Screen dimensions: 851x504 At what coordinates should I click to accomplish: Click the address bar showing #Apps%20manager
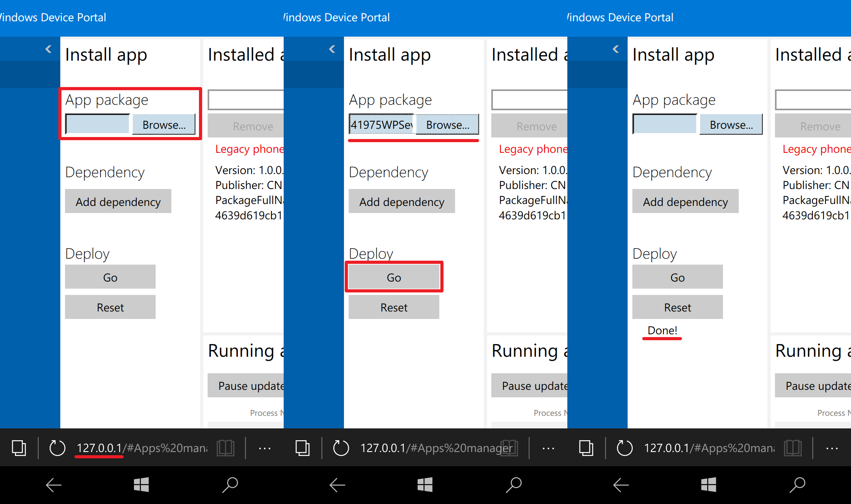click(436, 448)
